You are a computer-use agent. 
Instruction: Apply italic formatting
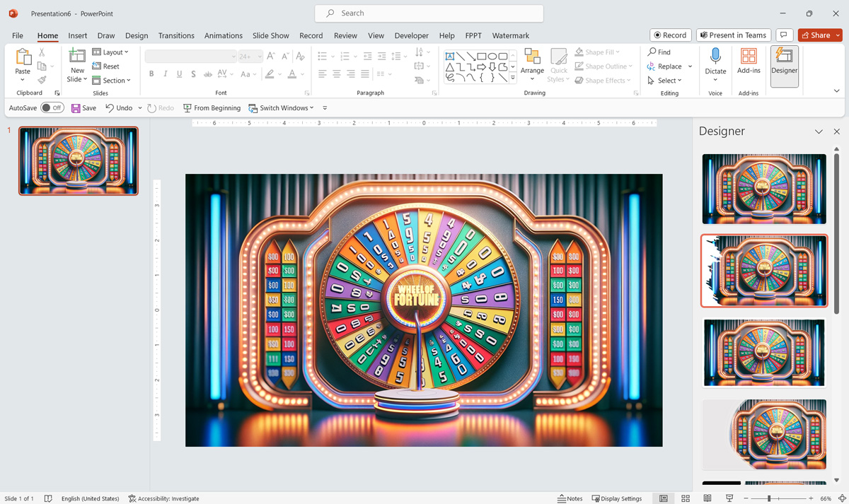coord(165,74)
